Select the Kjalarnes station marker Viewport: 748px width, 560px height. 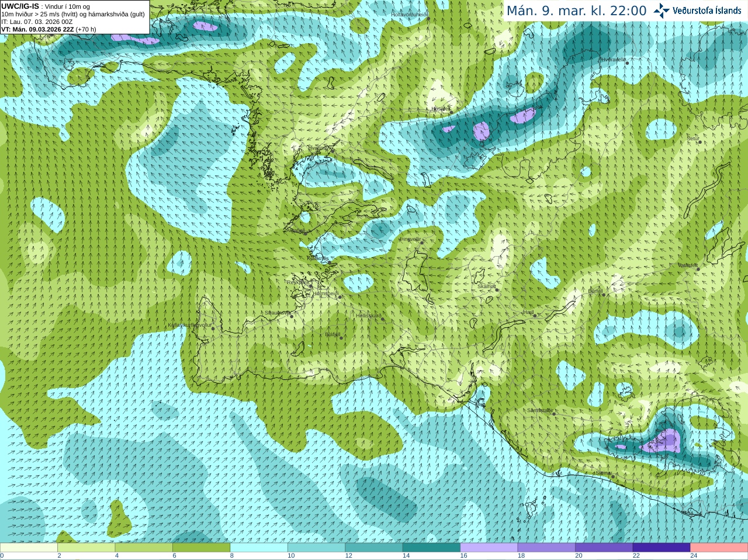pos(330,262)
